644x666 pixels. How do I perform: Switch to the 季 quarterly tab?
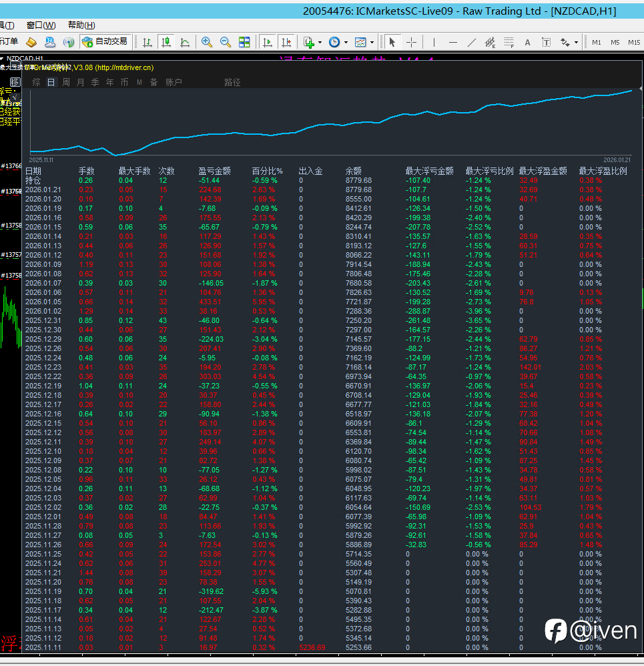(95, 82)
